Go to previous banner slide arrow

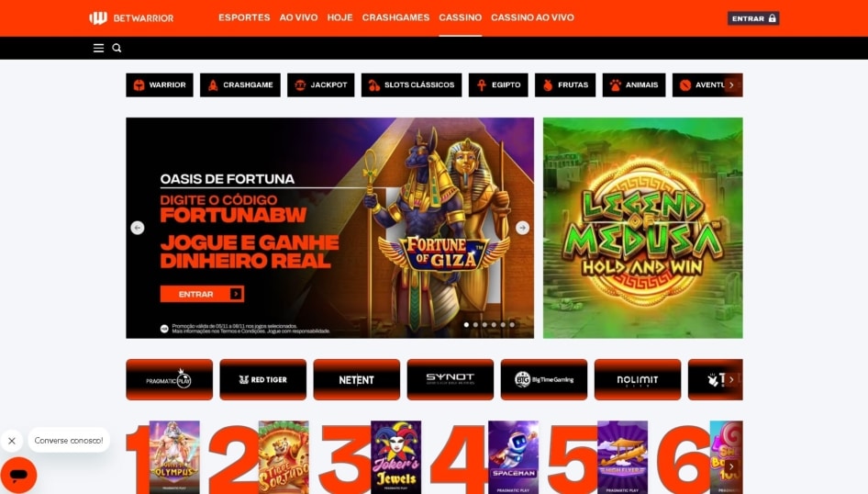138,228
